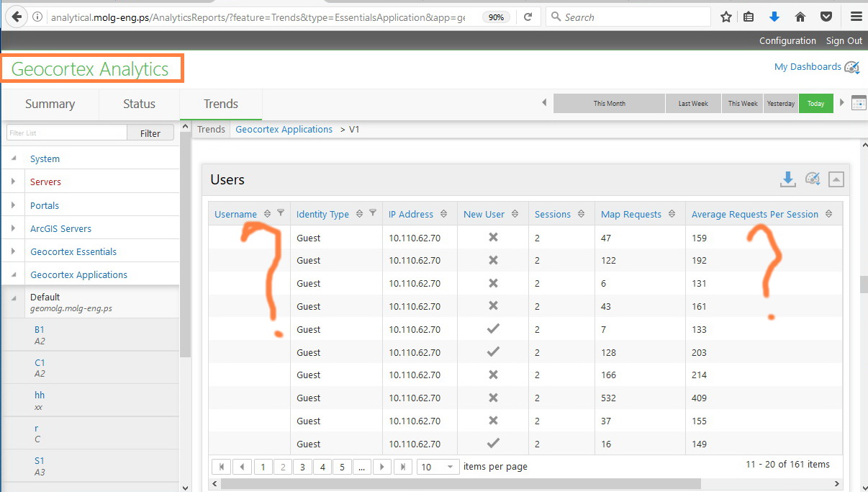Sort by New User column arrows
Screen dimensions: 868x492
pos(515,214)
